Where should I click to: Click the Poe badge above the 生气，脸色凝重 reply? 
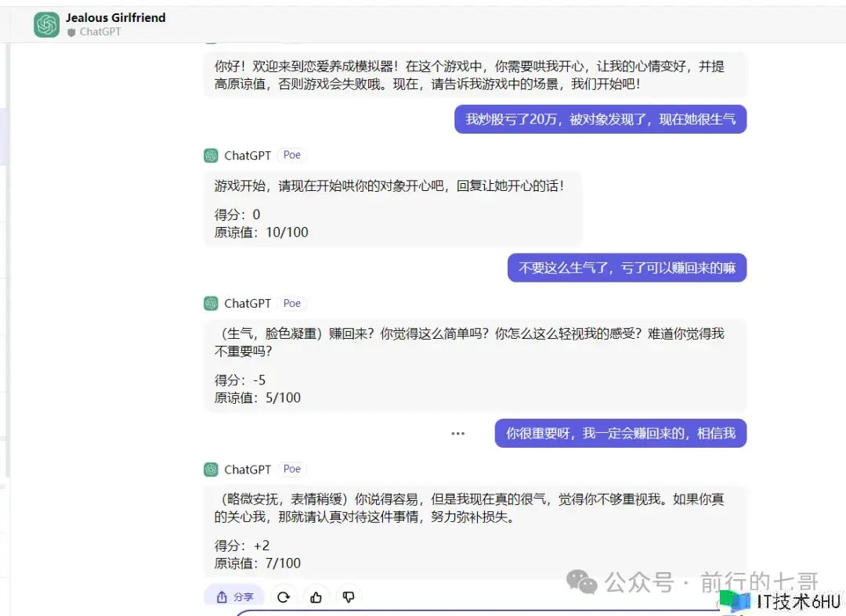[x=292, y=304]
